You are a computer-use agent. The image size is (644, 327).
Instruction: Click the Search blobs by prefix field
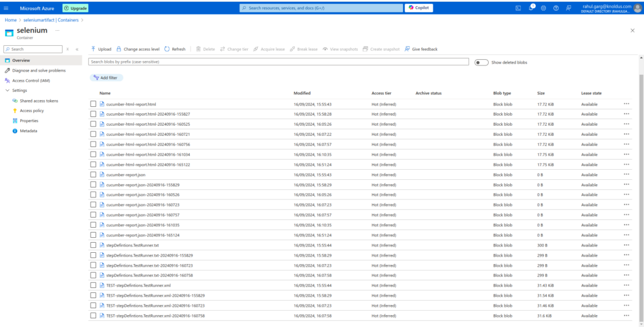tap(279, 62)
